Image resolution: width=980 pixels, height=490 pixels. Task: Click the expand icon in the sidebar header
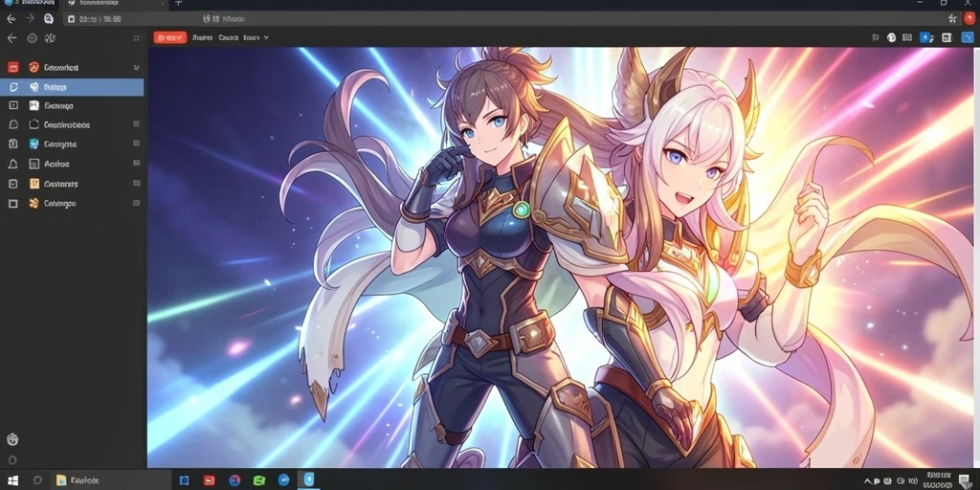(x=136, y=38)
